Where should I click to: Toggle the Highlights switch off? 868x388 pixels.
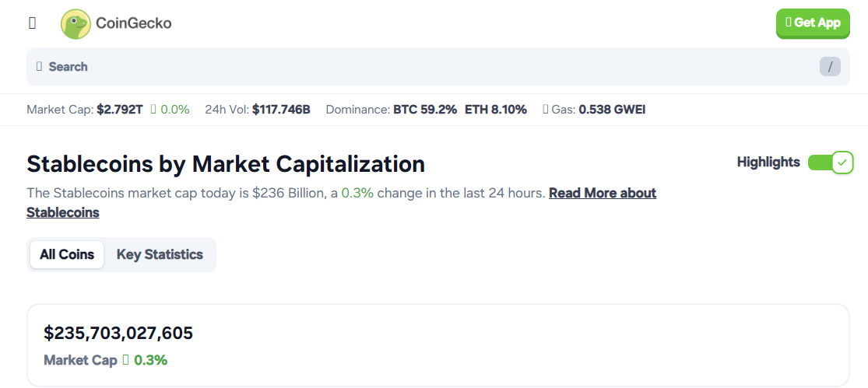tap(831, 163)
